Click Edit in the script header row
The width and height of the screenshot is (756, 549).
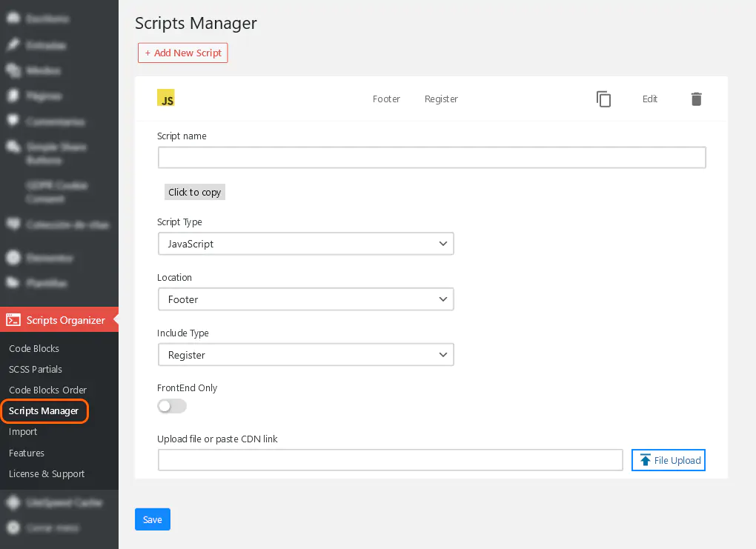[650, 99]
